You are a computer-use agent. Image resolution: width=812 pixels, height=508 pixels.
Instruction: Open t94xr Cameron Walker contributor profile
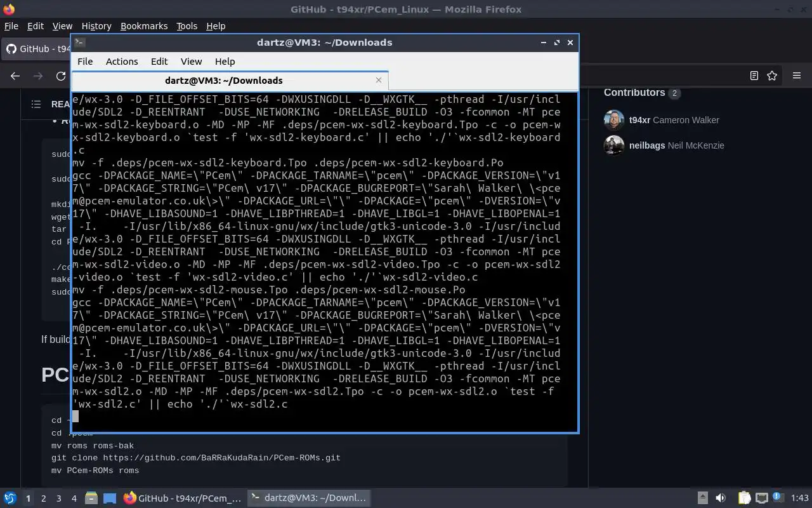point(674,120)
